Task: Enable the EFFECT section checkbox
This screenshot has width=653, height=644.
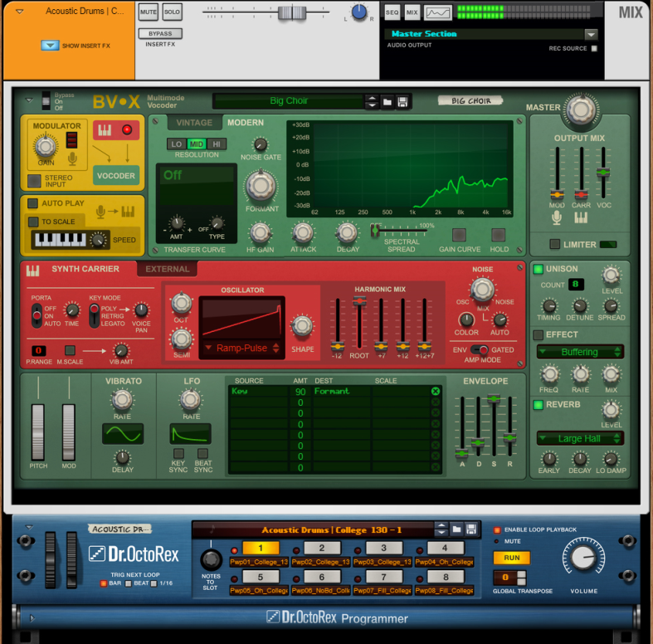Action: click(x=538, y=335)
